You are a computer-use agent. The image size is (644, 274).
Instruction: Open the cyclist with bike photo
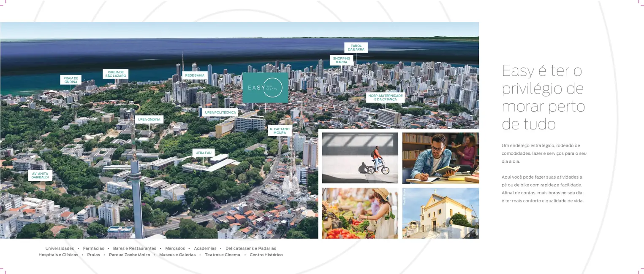tap(360, 158)
